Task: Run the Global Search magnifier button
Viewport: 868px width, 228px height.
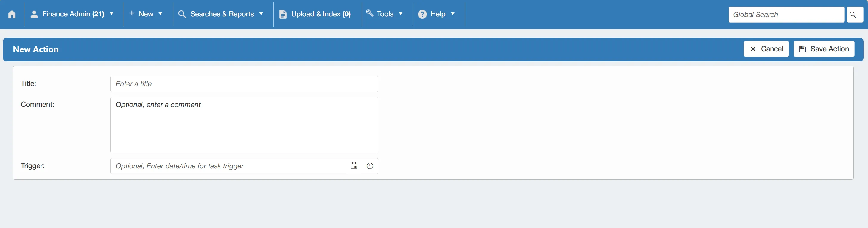Action: 855,15
